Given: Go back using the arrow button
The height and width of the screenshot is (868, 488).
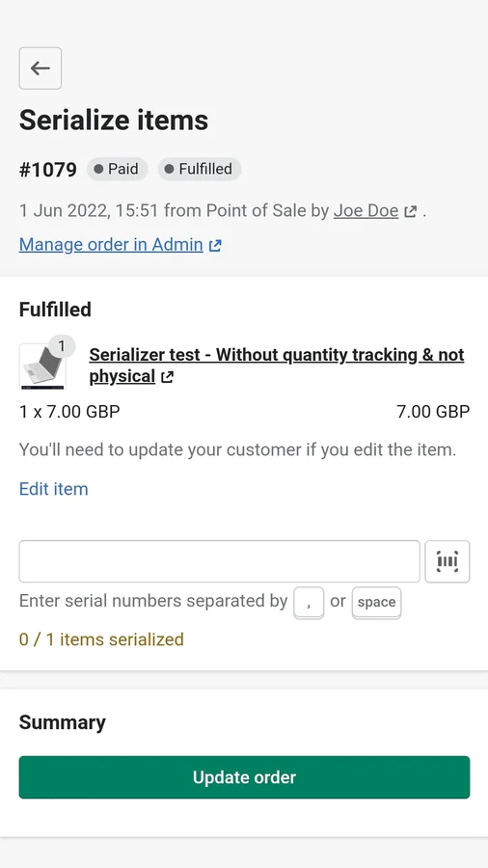Looking at the screenshot, I should (41, 68).
